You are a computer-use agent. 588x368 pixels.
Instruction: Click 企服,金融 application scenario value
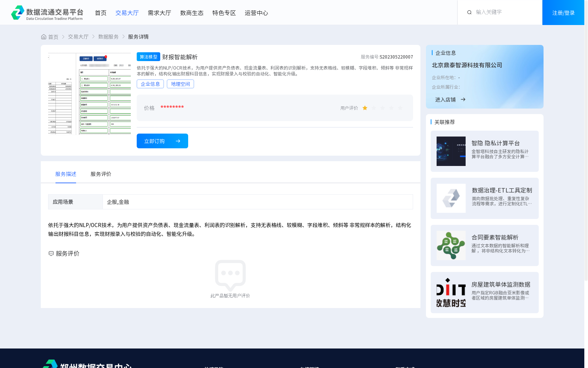(x=118, y=202)
